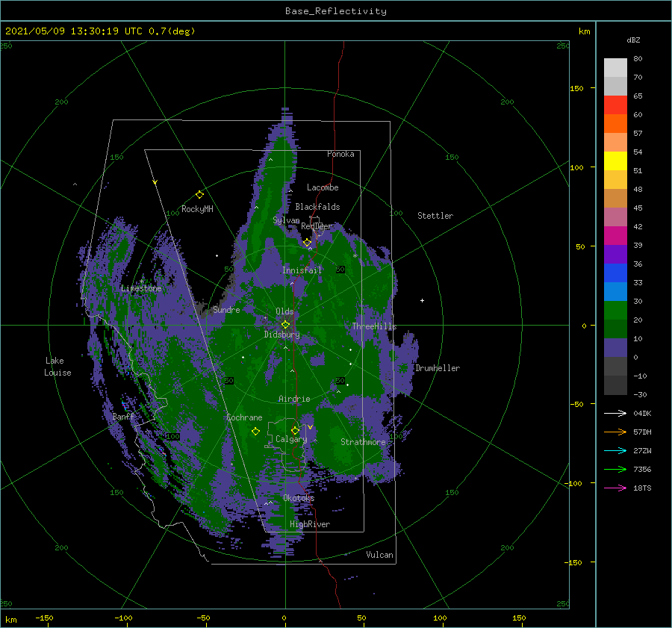Click the Strathmore label
672x628 pixels.
[x=363, y=442]
